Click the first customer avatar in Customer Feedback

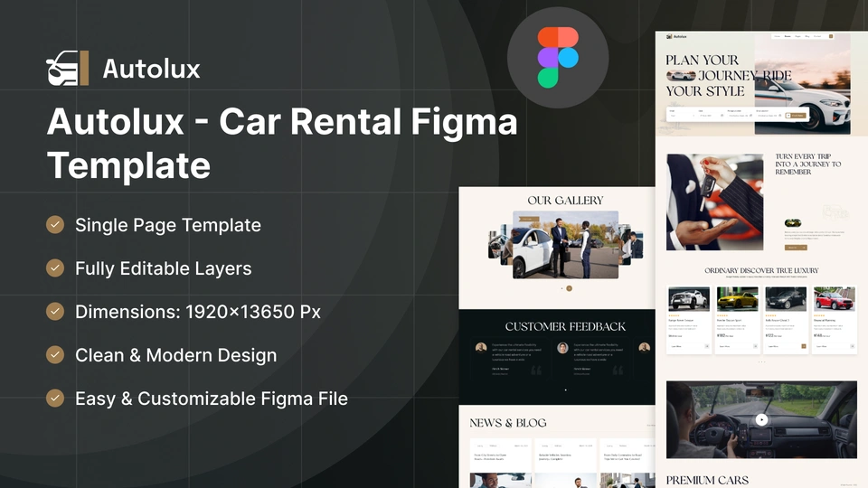pos(481,347)
